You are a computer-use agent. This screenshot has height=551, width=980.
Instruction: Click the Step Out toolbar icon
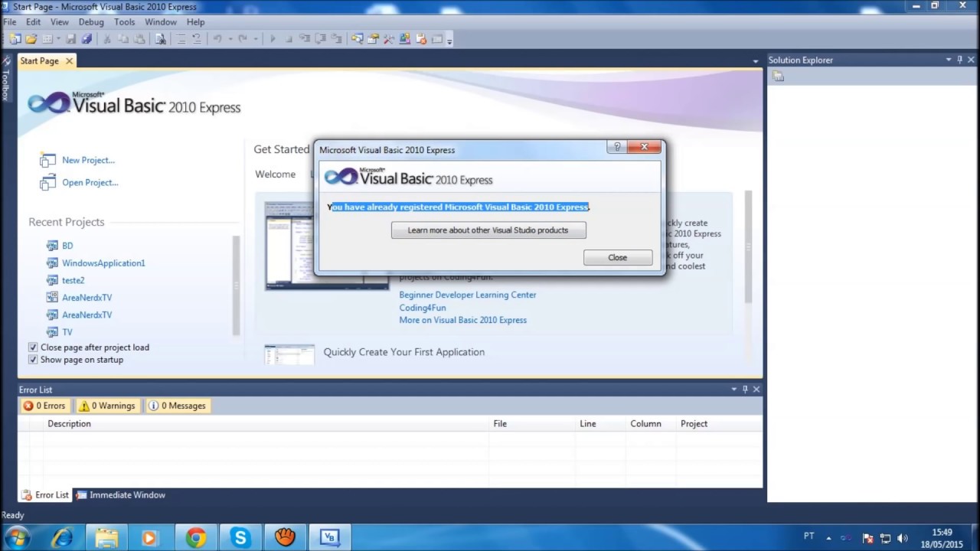coord(335,39)
